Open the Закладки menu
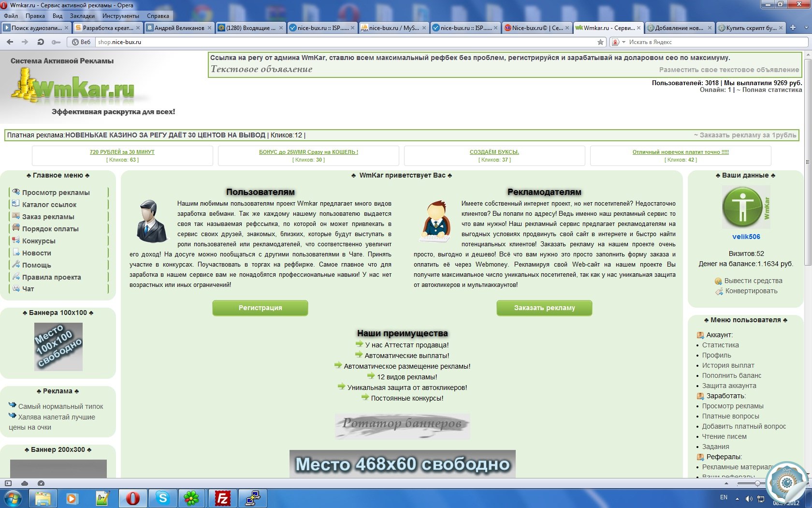 point(82,16)
